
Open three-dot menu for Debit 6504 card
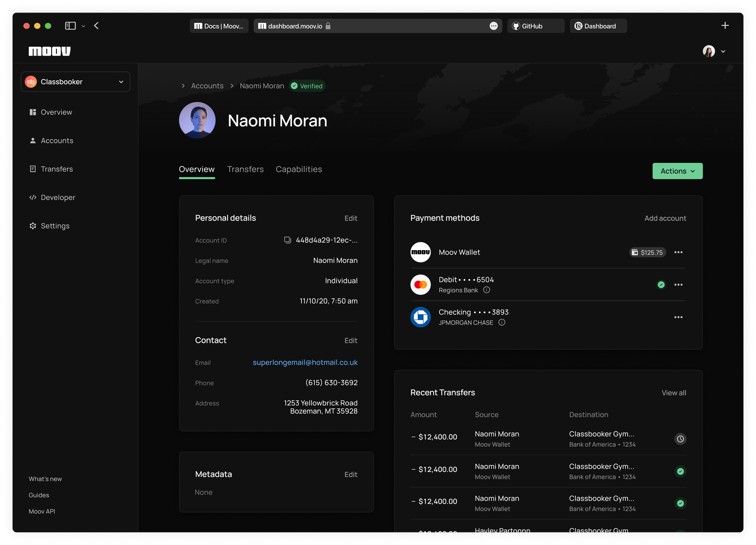(x=678, y=285)
